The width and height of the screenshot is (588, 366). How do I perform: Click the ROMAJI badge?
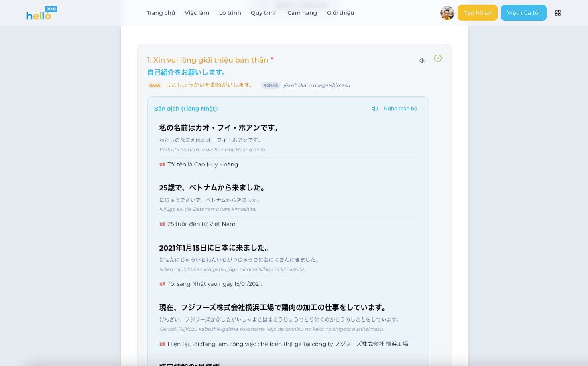[x=271, y=85]
